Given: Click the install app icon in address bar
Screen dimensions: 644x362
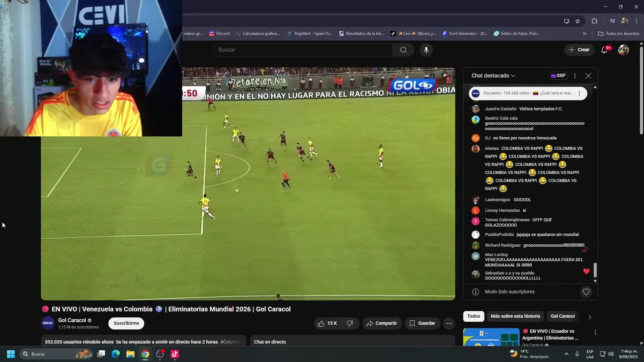Looking at the screenshot, I should coord(567,21).
